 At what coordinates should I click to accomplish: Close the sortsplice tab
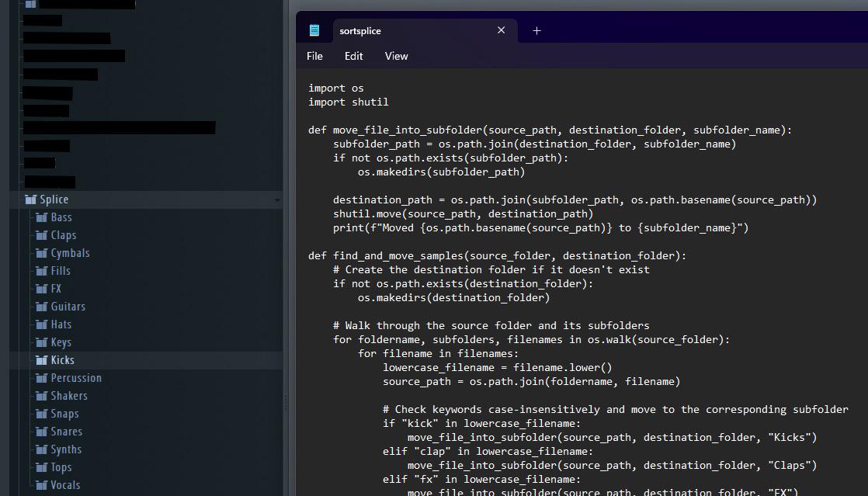[x=501, y=30]
